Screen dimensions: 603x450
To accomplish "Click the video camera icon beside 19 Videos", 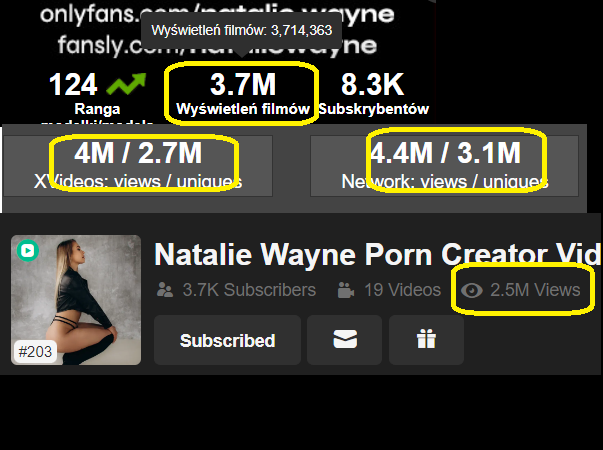I will click(x=346, y=290).
